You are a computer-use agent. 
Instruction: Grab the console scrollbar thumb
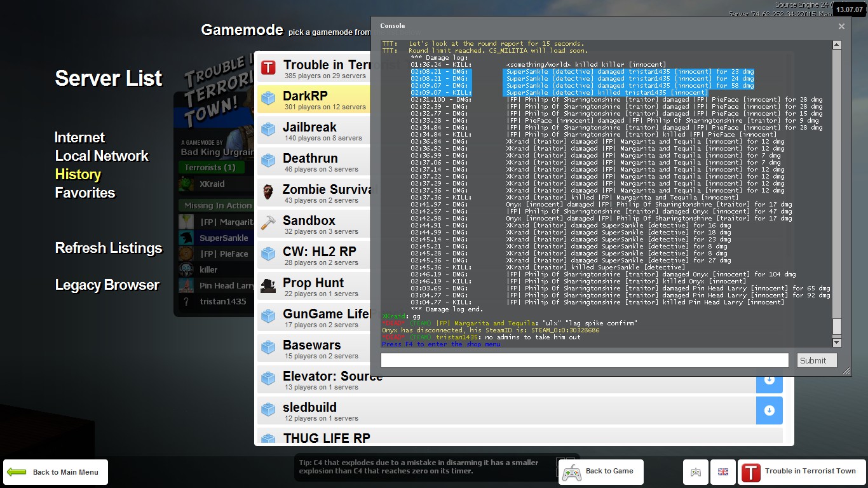(837, 327)
